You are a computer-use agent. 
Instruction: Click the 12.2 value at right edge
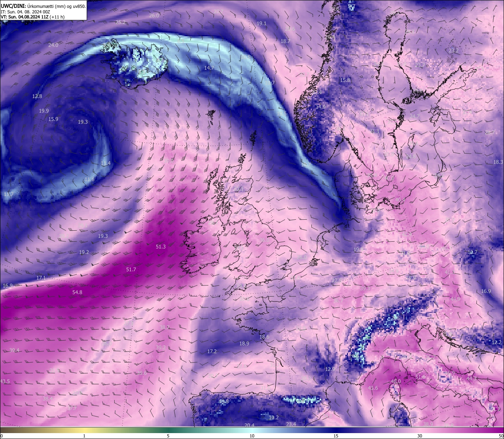(x=497, y=342)
